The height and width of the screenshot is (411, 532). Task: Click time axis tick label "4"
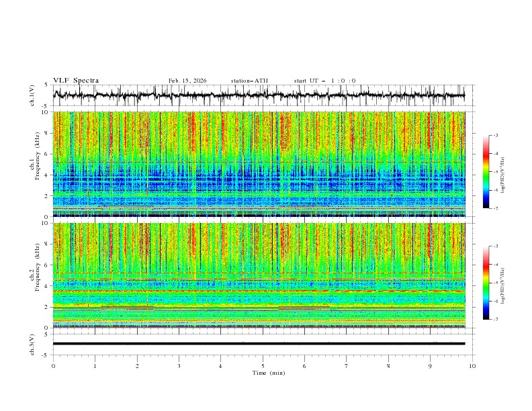click(x=220, y=366)
